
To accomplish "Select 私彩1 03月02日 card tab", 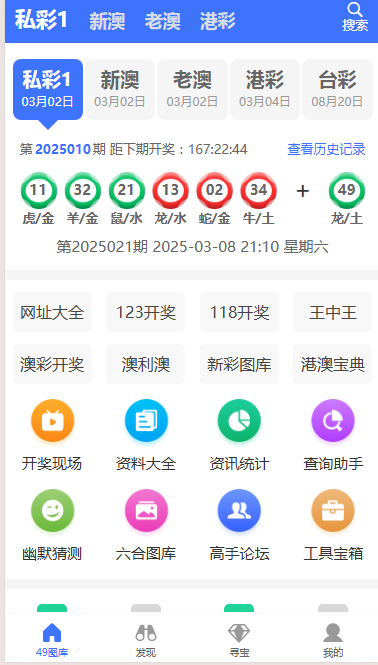I will coord(48,89).
